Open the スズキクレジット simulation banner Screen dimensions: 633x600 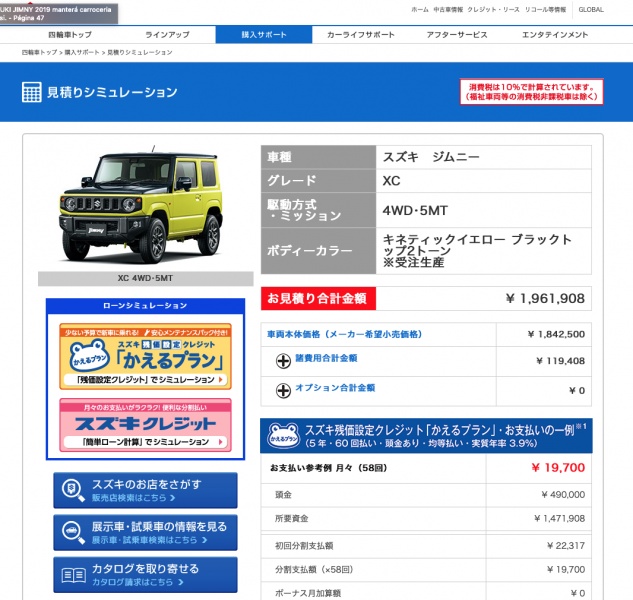point(145,425)
